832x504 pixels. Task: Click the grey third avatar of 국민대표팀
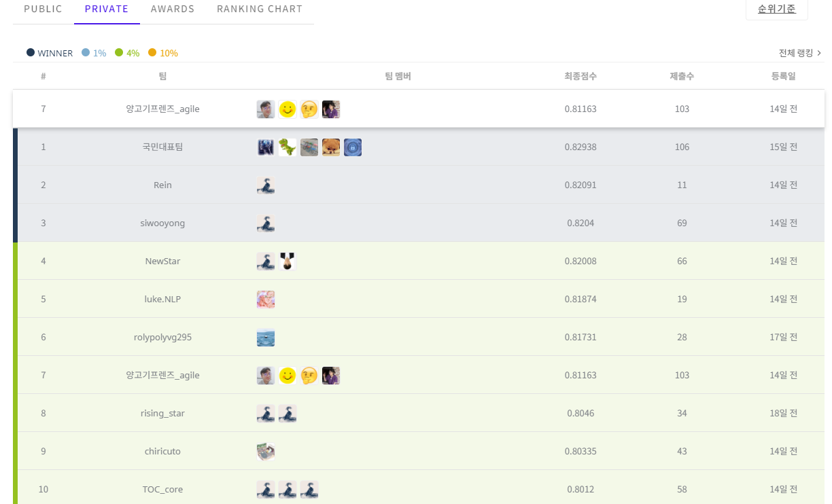point(309,147)
